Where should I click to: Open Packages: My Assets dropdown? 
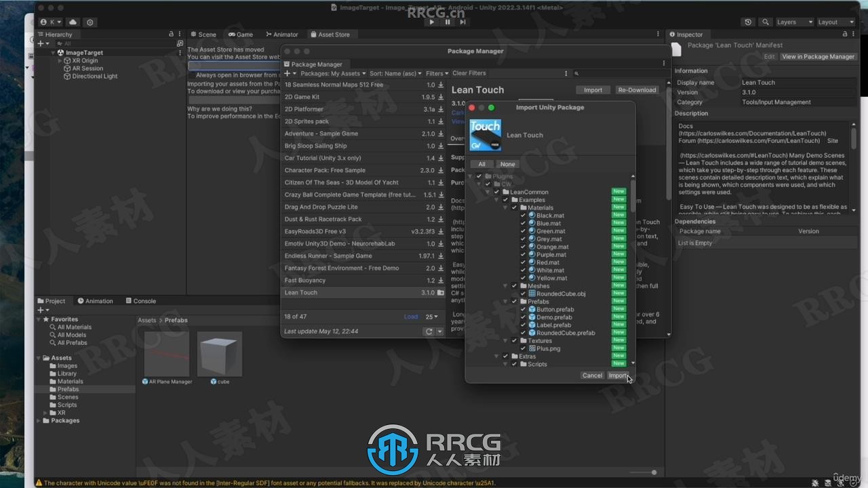click(x=333, y=73)
